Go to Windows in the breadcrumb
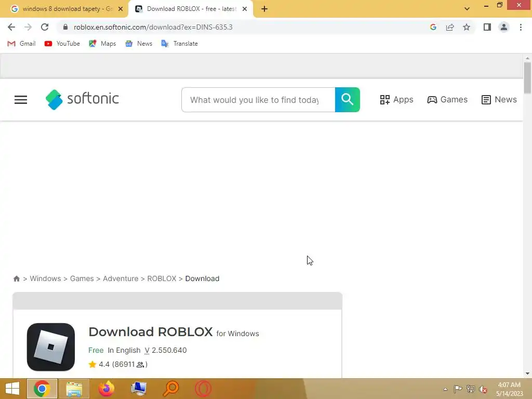Image resolution: width=532 pixels, height=399 pixels. [46, 278]
